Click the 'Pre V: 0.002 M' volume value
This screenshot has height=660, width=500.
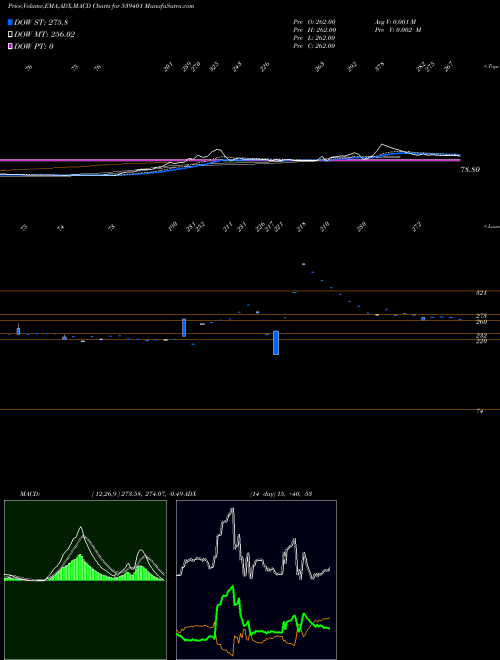398,30
